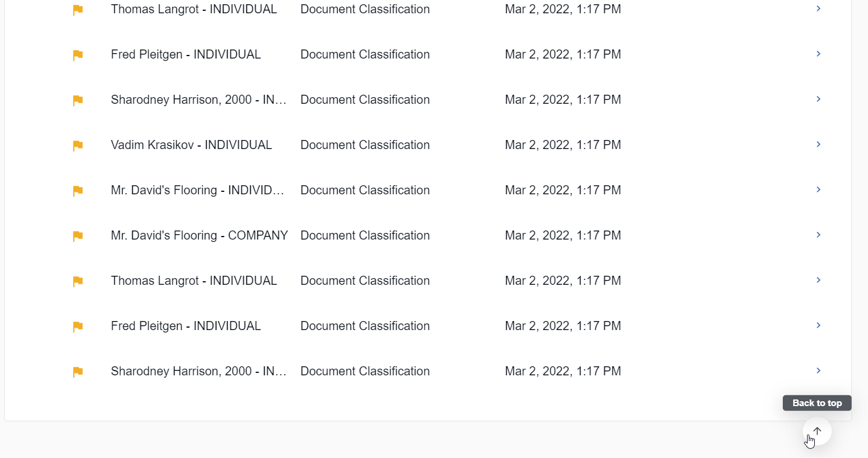Open chevron on the last Sharodney Harrison row
Viewport: 868px width, 458px height.
[x=818, y=371]
